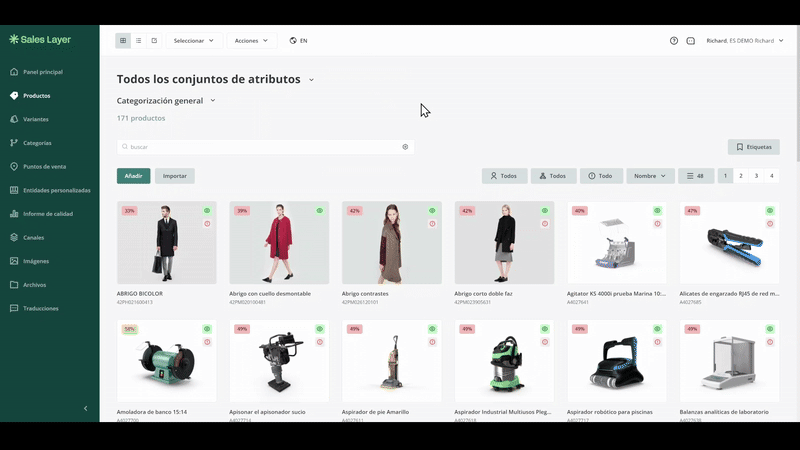This screenshot has width=800, height=450.
Task: Click alert icon on Abrigo corto doble faz card
Action: (x=545, y=223)
